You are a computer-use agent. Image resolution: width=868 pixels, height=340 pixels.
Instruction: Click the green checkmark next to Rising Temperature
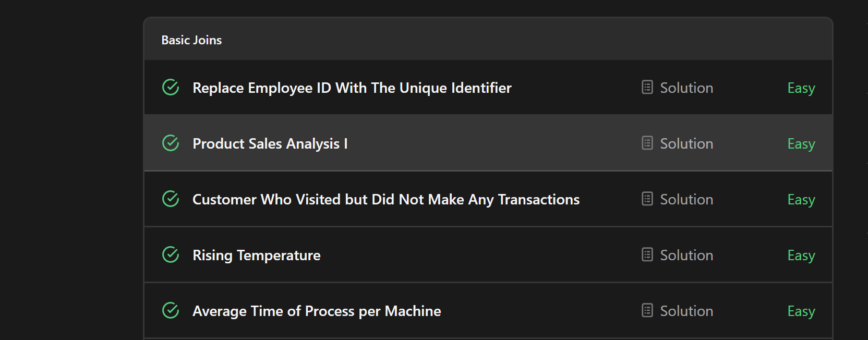click(171, 254)
